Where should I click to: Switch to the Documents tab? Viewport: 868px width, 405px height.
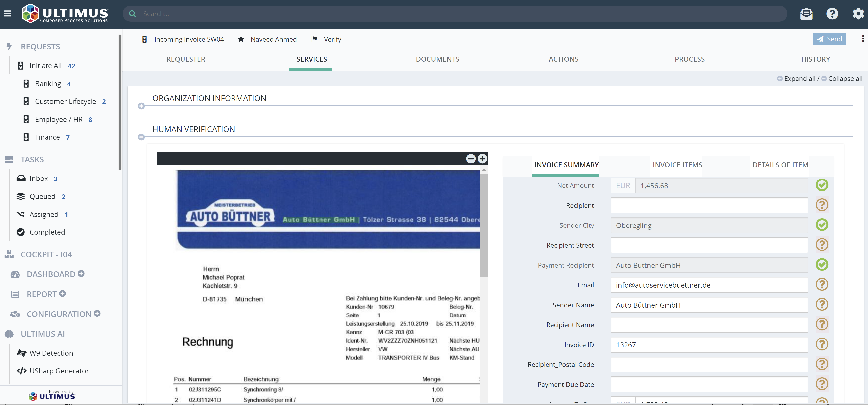tap(438, 59)
